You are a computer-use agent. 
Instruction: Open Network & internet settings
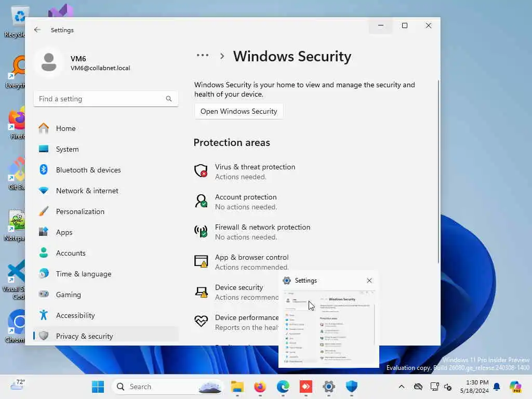tap(106, 191)
